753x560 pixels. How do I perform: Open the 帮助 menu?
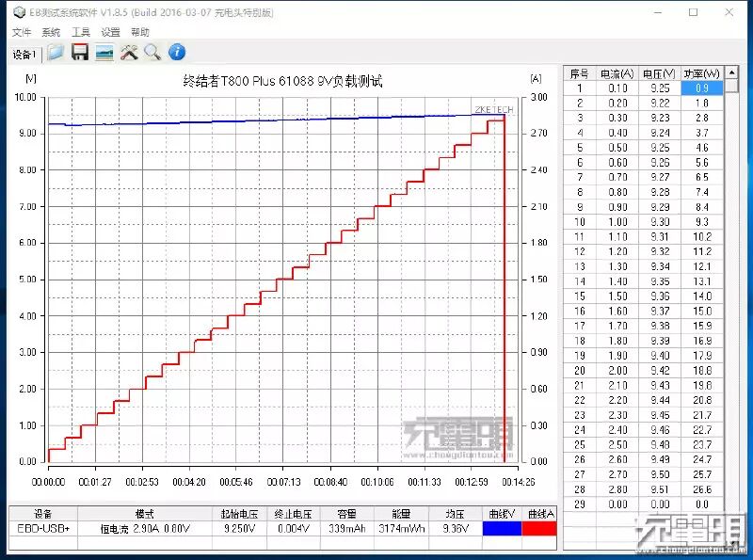[x=139, y=32]
